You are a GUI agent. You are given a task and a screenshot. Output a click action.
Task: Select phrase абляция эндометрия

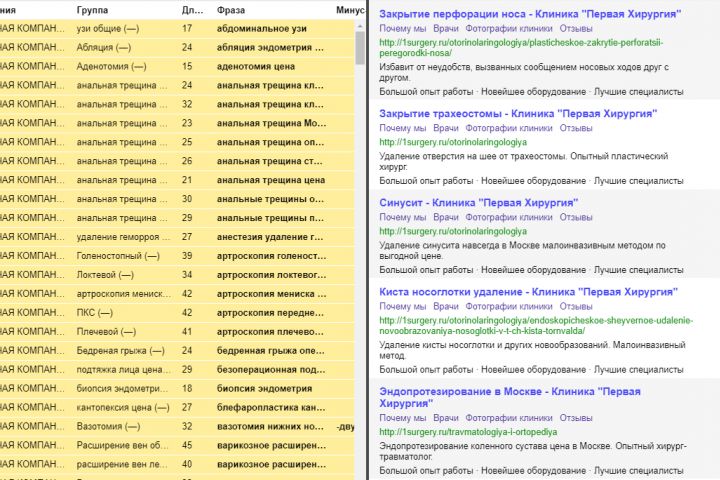(x=270, y=48)
